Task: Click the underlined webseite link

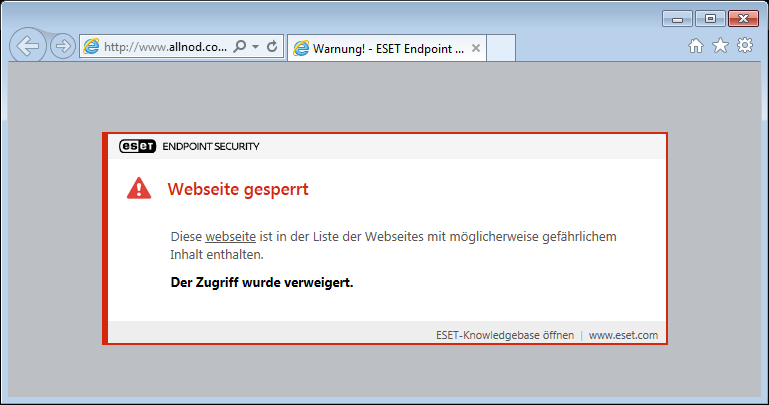Action: point(231,236)
